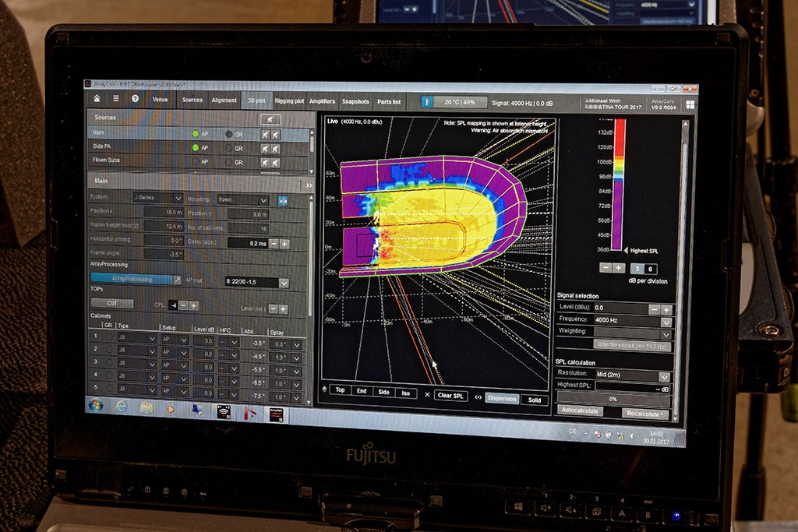Switch to the Rigging plot tab

click(x=288, y=100)
